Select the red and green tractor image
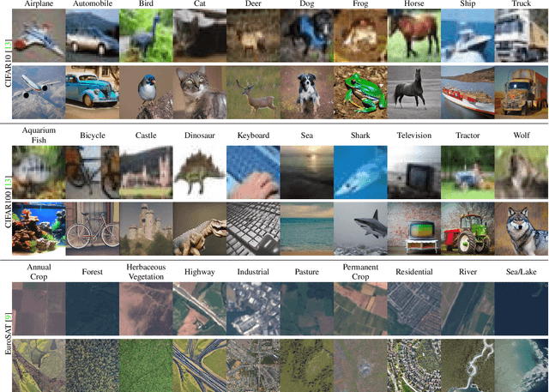This screenshot has height=392, width=549. click(x=468, y=228)
